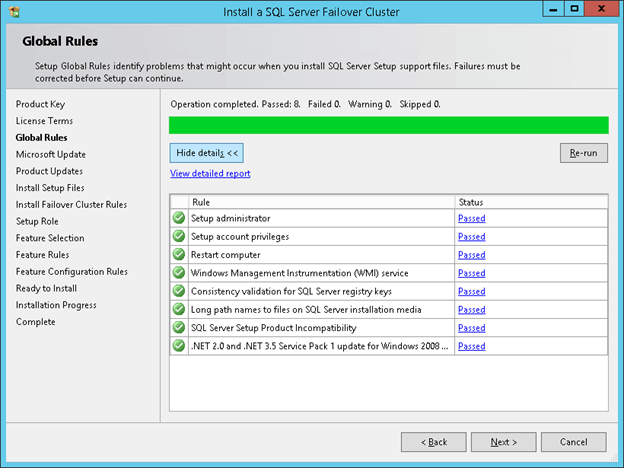
Task: Open the View detailed report link
Action: [210, 173]
